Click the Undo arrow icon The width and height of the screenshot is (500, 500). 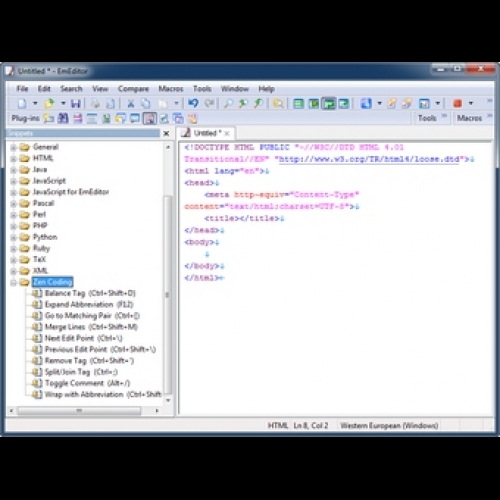(193, 103)
